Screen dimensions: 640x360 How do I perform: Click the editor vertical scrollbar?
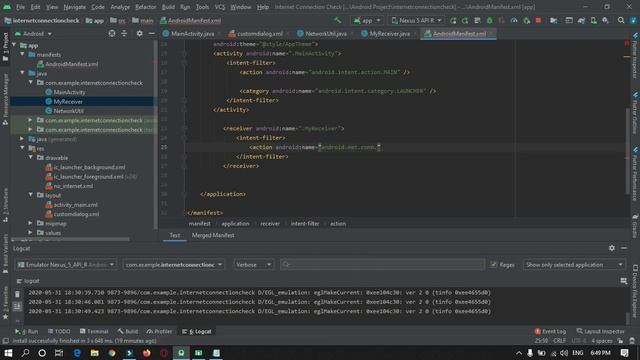(627, 151)
